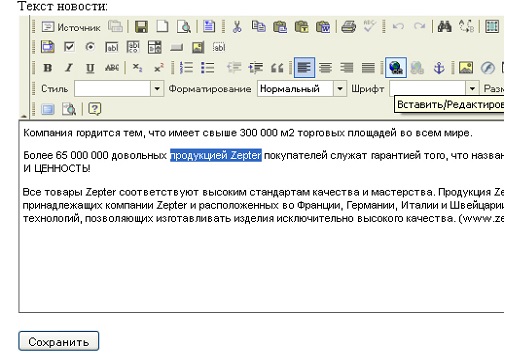Insert an anchor
Viewport: 505px width, 361px height.
[x=439, y=68]
